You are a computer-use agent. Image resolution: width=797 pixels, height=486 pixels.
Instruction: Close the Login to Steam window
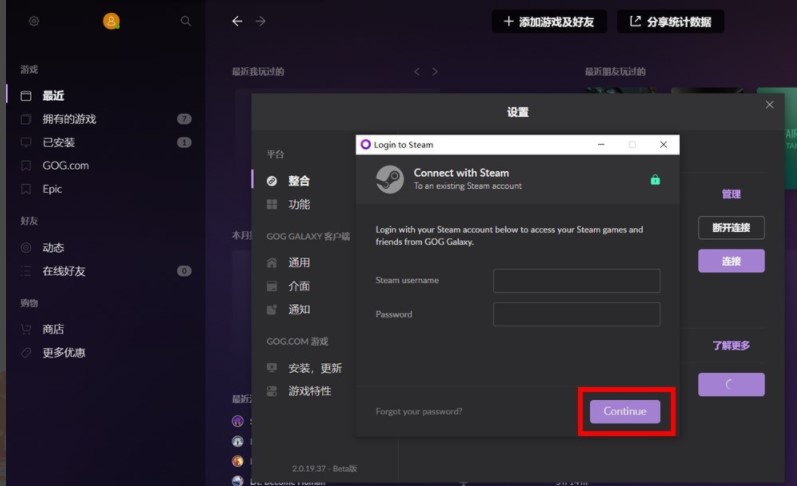pyautogui.click(x=663, y=144)
